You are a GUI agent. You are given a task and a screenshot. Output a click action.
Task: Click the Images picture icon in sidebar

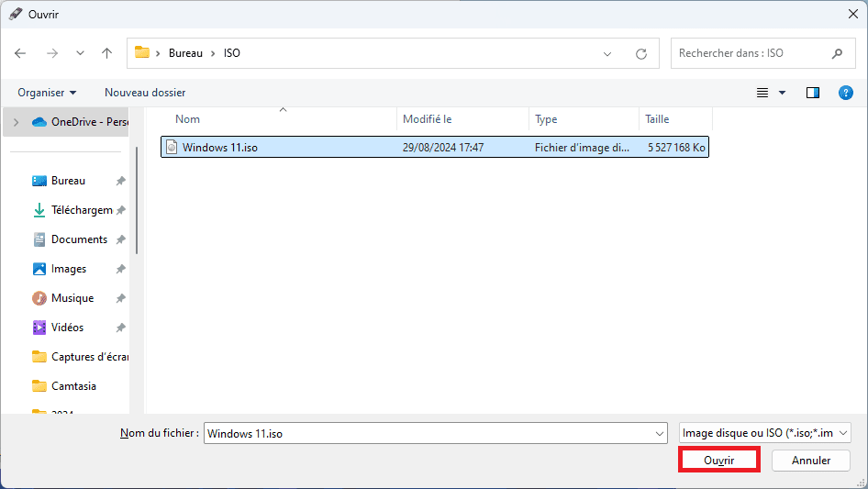point(39,269)
